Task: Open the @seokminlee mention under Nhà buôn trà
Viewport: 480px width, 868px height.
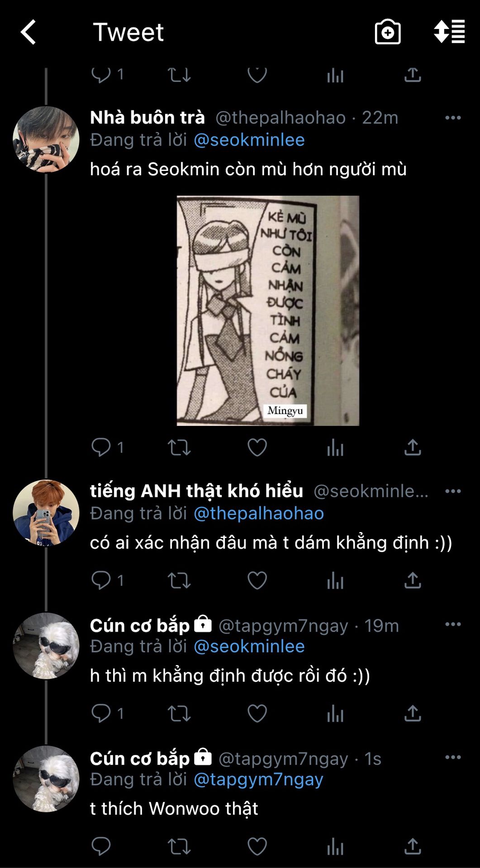Action: click(x=249, y=140)
